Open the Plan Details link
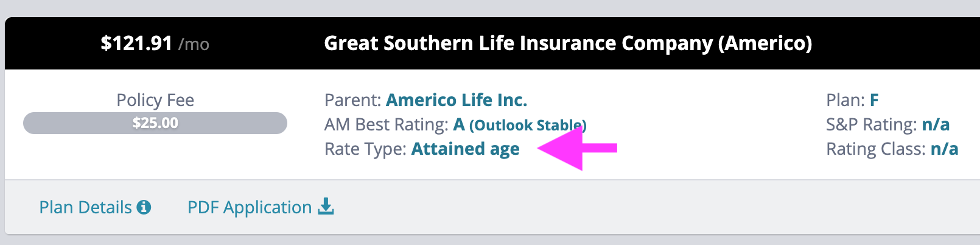The image size is (980, 245). click(95, 208)
